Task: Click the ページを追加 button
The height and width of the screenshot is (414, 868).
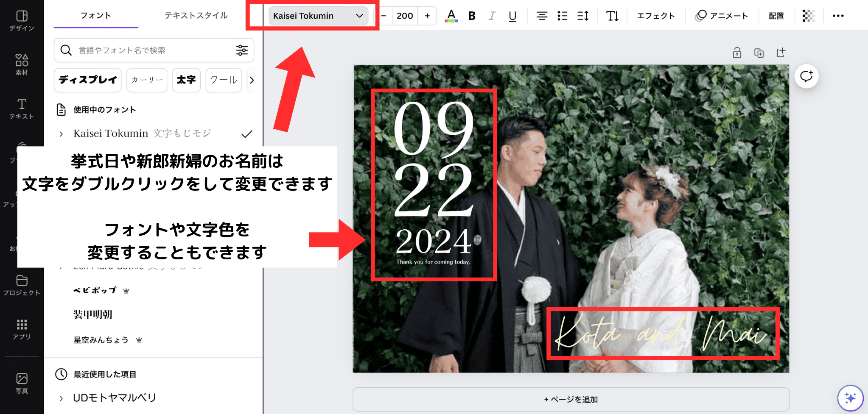Action: (x=571, y=399)
